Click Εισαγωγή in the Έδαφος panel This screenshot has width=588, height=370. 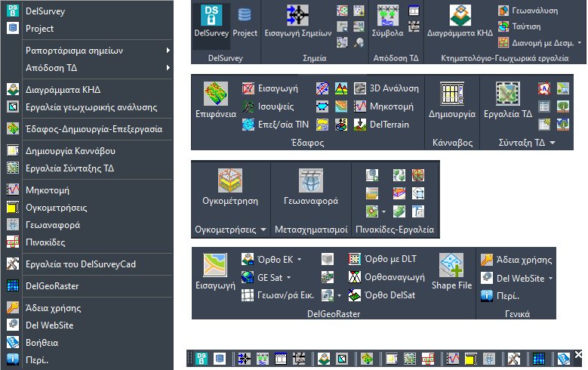pyautogui.click(x=270, y=88)
